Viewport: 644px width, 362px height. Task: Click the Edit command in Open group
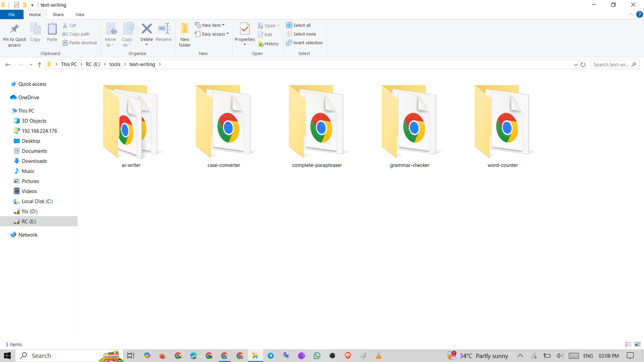(x=265, y=35)
